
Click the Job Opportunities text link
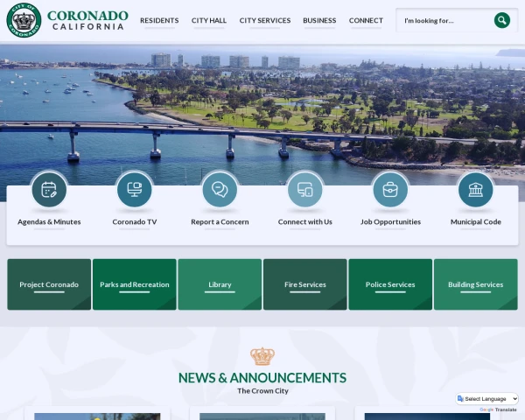pos(390,221)
